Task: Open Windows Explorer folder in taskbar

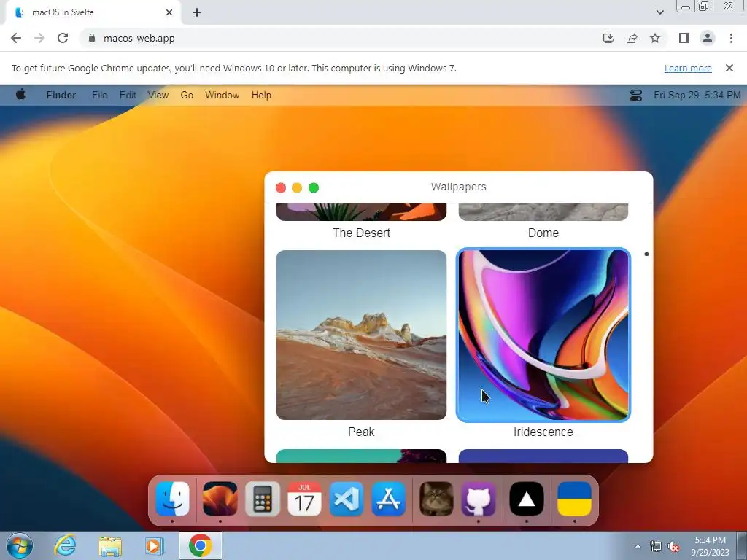Action: [x=110, y=546]
